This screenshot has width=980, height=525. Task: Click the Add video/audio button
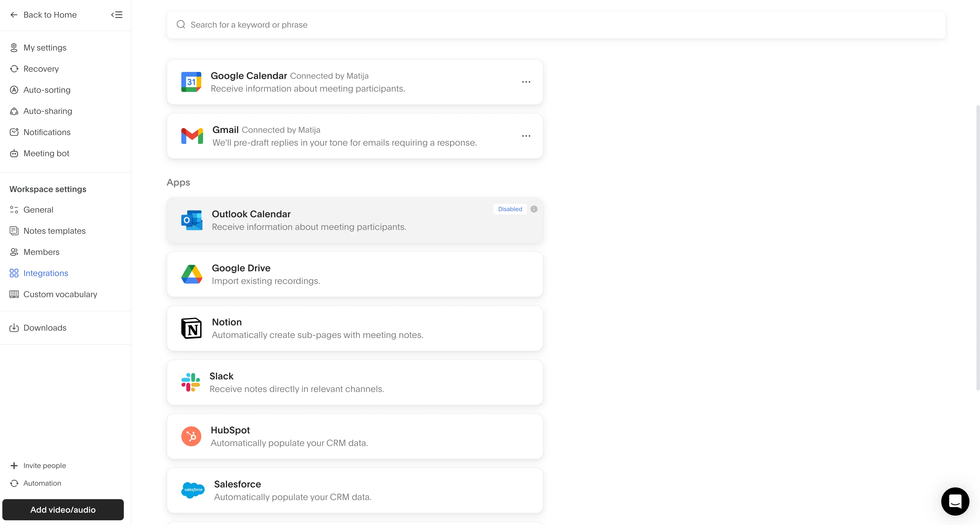(x=63, y=509)
